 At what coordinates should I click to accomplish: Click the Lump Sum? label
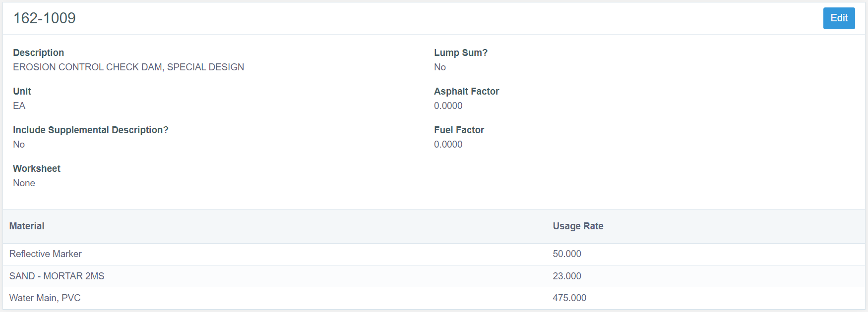tap(460, 52)
